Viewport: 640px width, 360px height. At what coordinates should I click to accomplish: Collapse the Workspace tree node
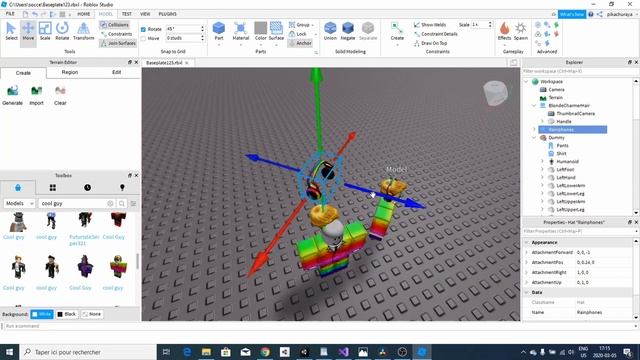pos(527,82)
